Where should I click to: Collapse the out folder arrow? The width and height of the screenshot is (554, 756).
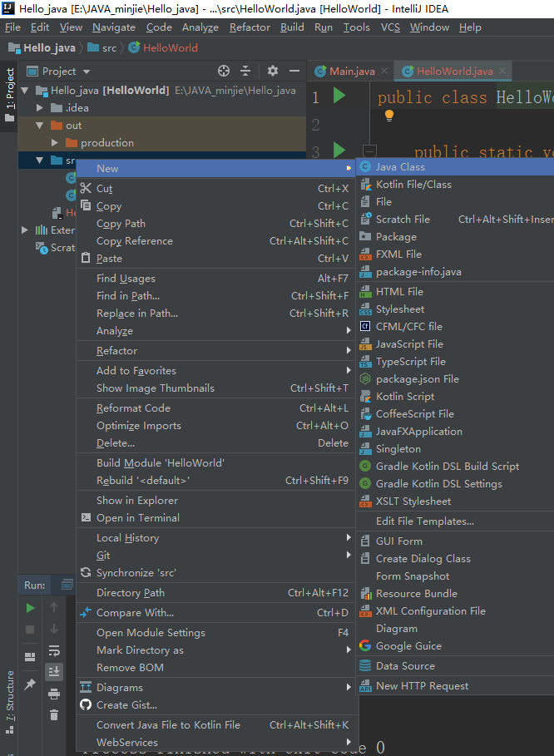click(x=40, y=126)
